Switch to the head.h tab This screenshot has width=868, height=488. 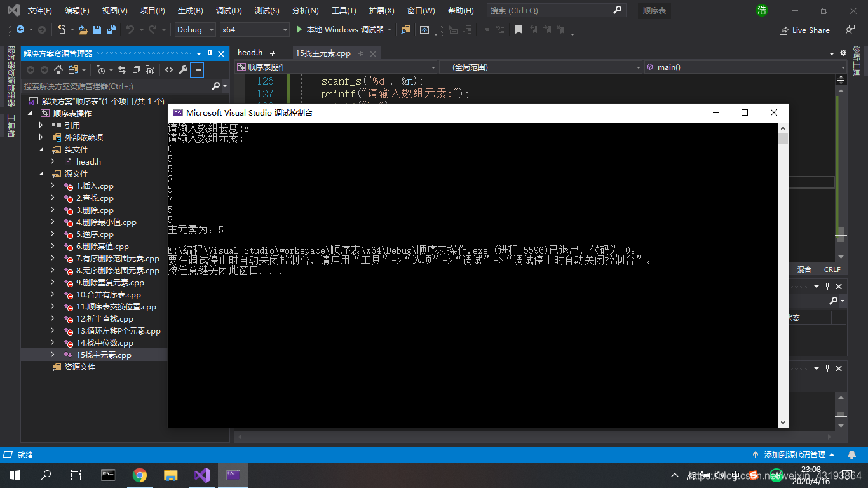pyautogui.click(x=250, y=53)
